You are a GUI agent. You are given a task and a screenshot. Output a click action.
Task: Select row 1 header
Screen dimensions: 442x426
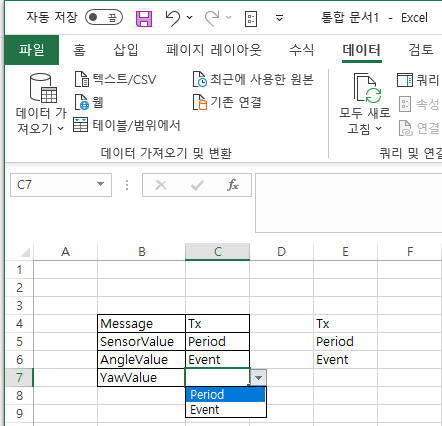click(19, 270)
